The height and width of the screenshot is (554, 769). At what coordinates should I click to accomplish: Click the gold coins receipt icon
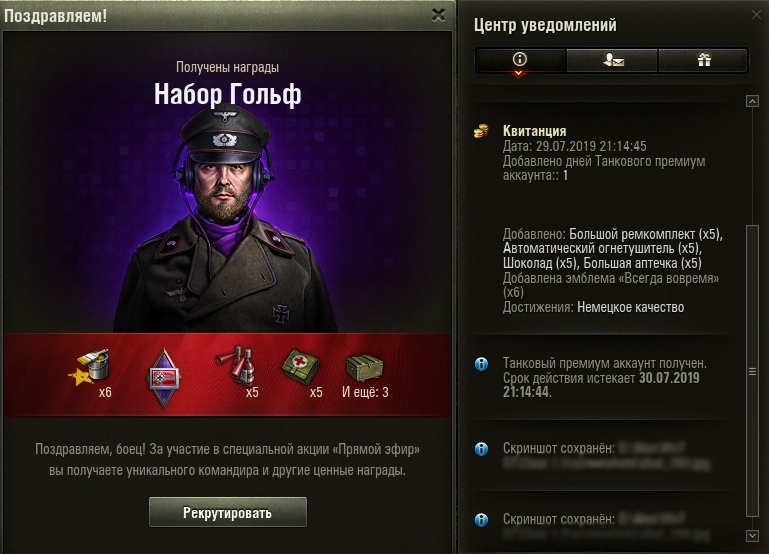[x=482, y=131]
